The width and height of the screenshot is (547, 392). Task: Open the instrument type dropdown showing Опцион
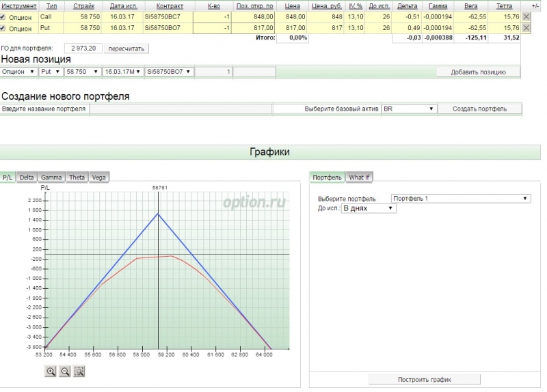point(18,72)
